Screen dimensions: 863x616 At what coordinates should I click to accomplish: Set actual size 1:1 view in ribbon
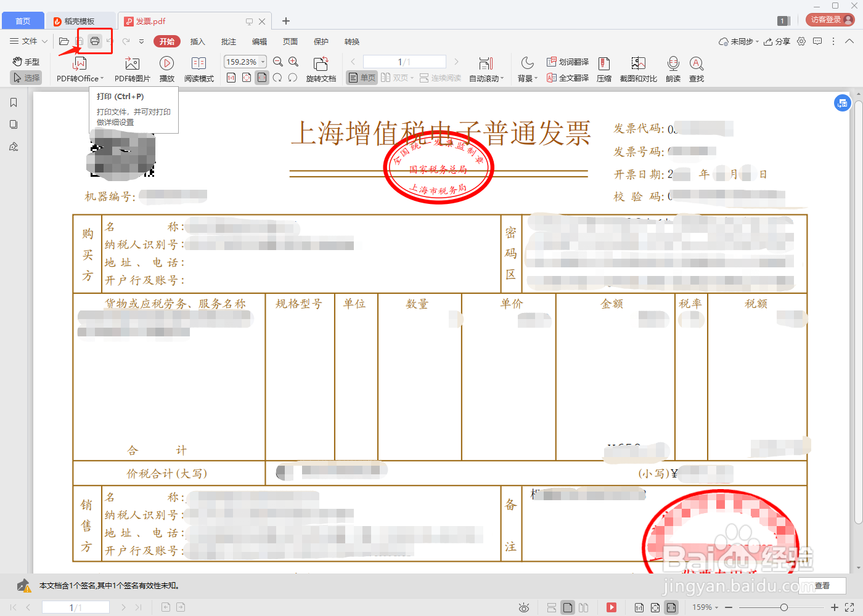231,78
